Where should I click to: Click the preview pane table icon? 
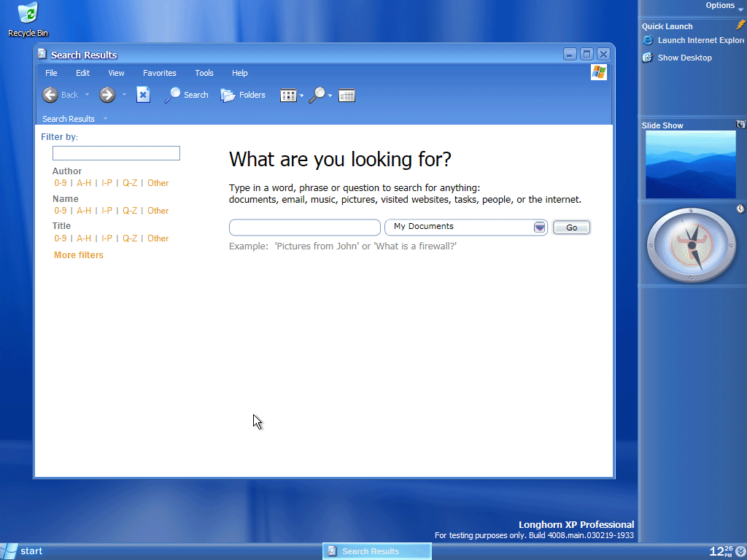pos(347,96)
